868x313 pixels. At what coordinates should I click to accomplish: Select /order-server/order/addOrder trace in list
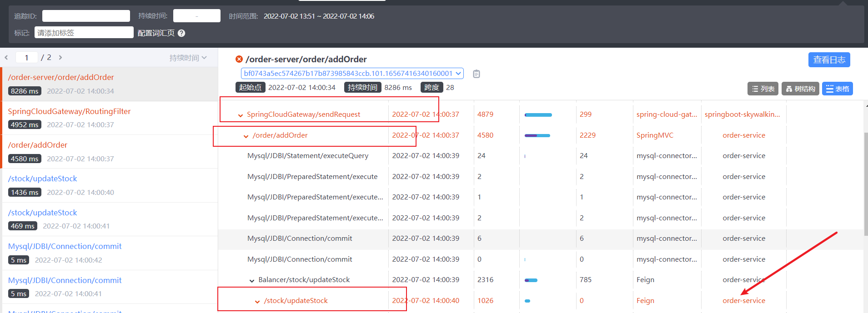(x=110, y=84)
